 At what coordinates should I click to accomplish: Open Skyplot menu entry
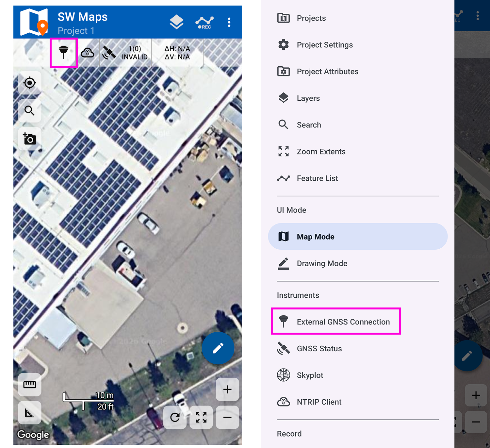pyautogui.click(x=358, y=375)
